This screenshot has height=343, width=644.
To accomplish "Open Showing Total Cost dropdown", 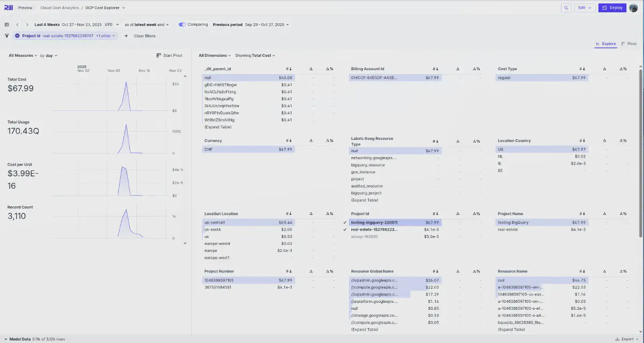I will tap(255, 56).
